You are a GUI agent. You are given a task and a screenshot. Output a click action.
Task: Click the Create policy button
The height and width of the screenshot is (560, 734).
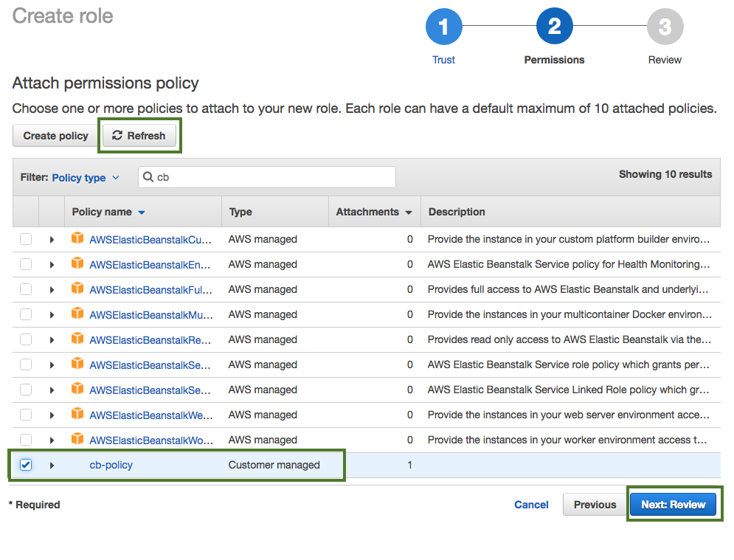[55, 136]
